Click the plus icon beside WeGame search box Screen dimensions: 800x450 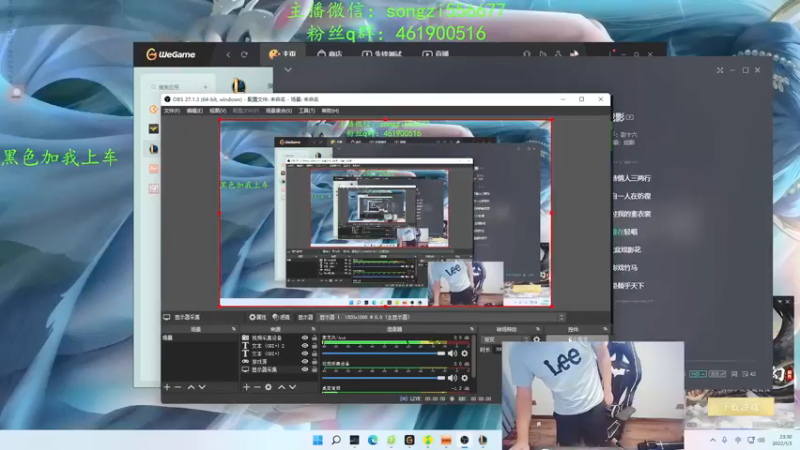tap(205, 87)
